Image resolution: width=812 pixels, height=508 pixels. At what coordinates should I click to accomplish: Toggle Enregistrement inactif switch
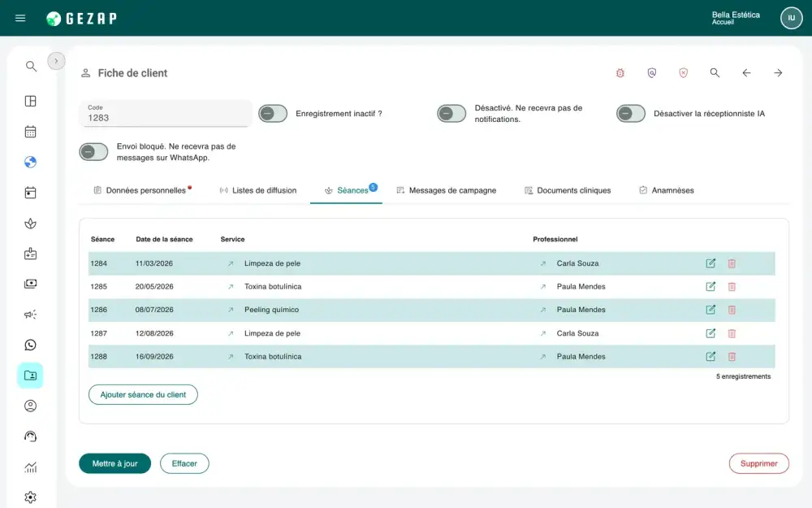[x=273, y=114]
